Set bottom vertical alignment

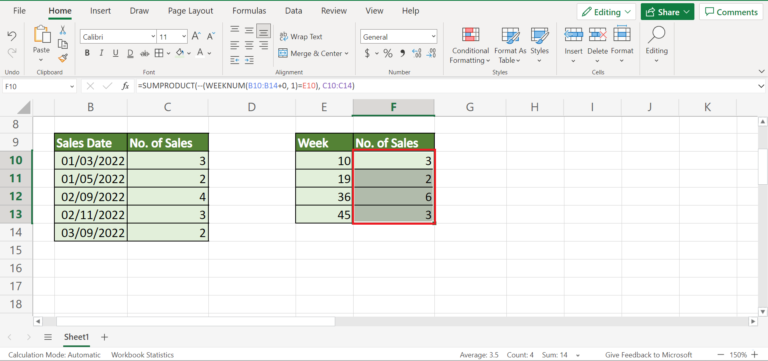pyautogui.click(x=264, y=30)
